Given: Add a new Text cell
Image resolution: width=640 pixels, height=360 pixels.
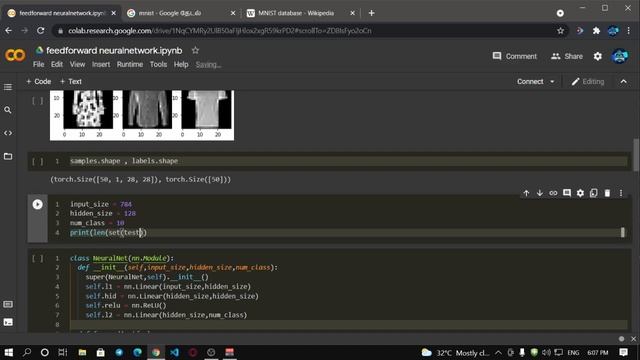Looking at the screenshot, I should tap(71, 82).
